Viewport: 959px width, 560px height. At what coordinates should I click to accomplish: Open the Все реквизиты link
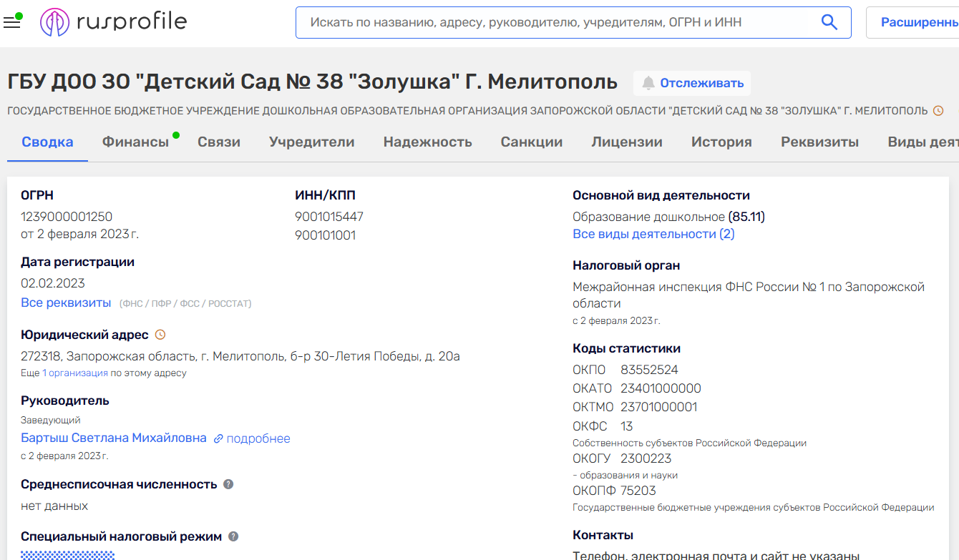click(x=66, y=303)
